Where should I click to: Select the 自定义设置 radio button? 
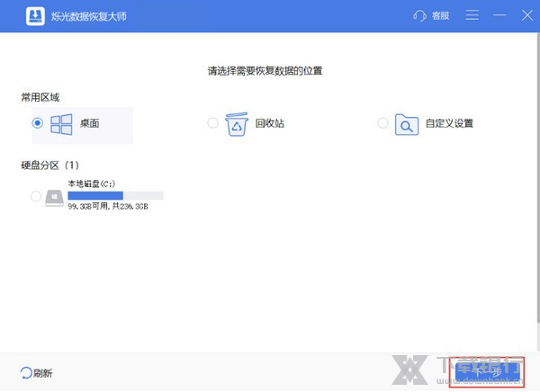tap(383, 123)
